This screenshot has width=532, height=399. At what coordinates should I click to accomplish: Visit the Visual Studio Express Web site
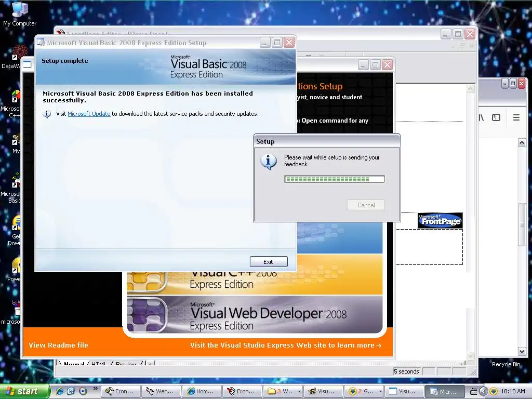tap(286, 345)
